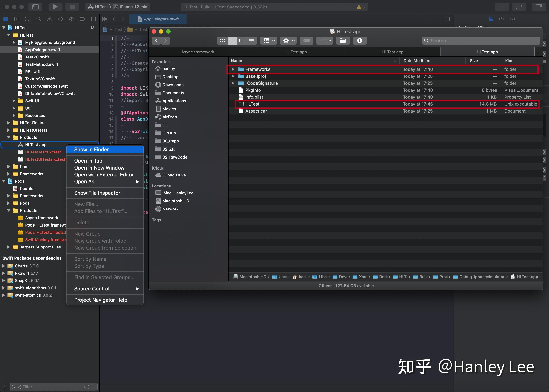Viewport: 549px width, 392px height.
Task: Select Show in Finder from context menu
Action: pyautogui.click(x=91, y=149)
